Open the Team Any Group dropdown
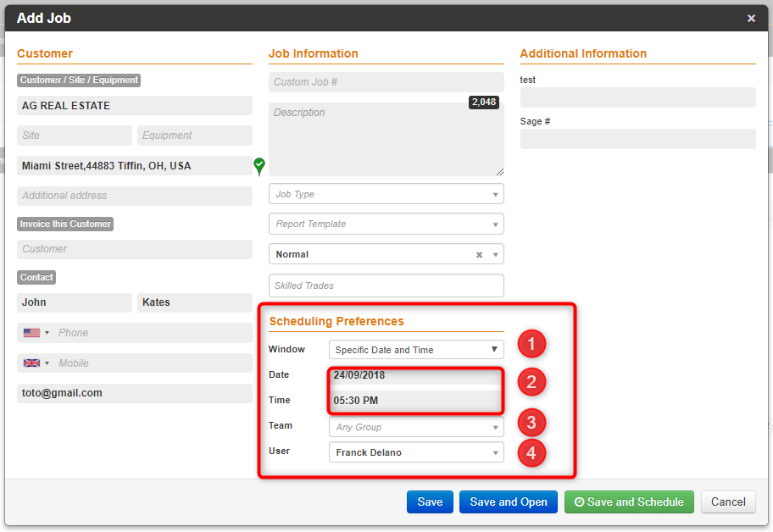773x532 pixels. click(x=416, y=427)
